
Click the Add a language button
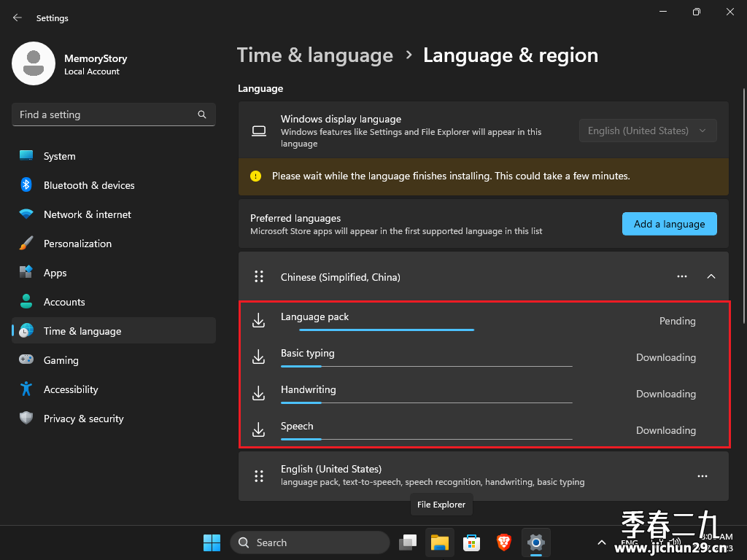tap(670, 224)
